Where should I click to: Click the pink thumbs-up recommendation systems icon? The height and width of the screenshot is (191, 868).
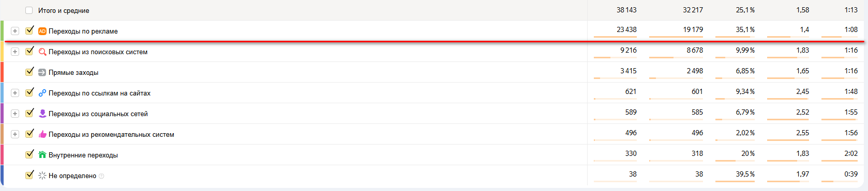pos(42,134)
